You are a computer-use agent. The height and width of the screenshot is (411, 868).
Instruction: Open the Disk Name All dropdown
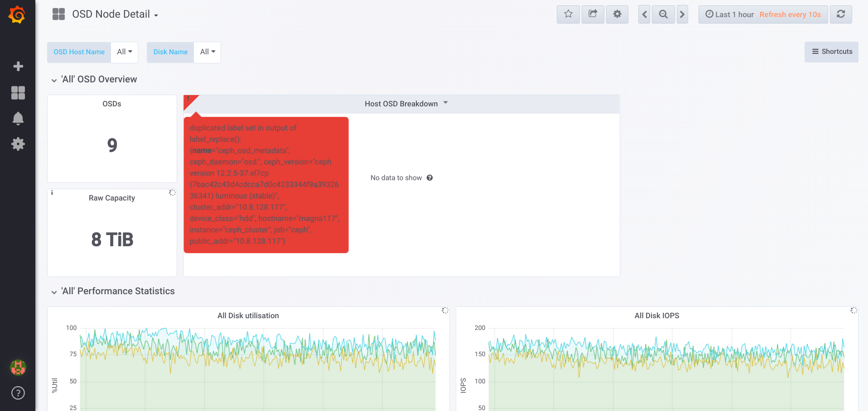207,52
